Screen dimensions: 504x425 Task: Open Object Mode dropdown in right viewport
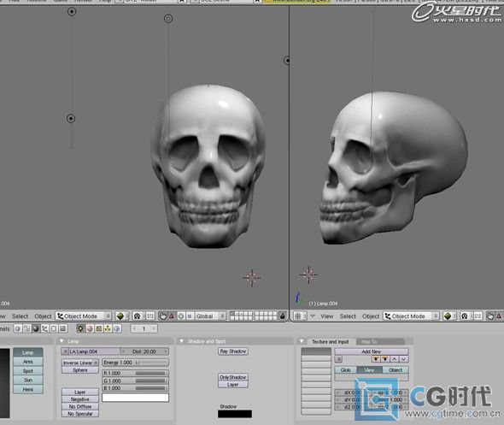[412, 316]
